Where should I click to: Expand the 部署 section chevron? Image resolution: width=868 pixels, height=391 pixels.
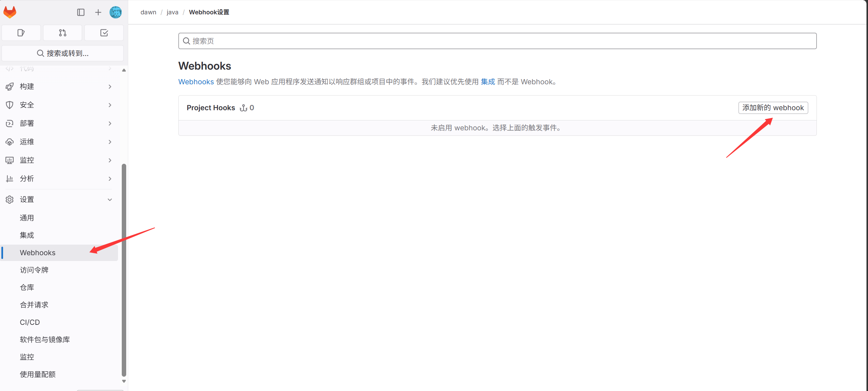pyautogui.click(x=110, y=124)
